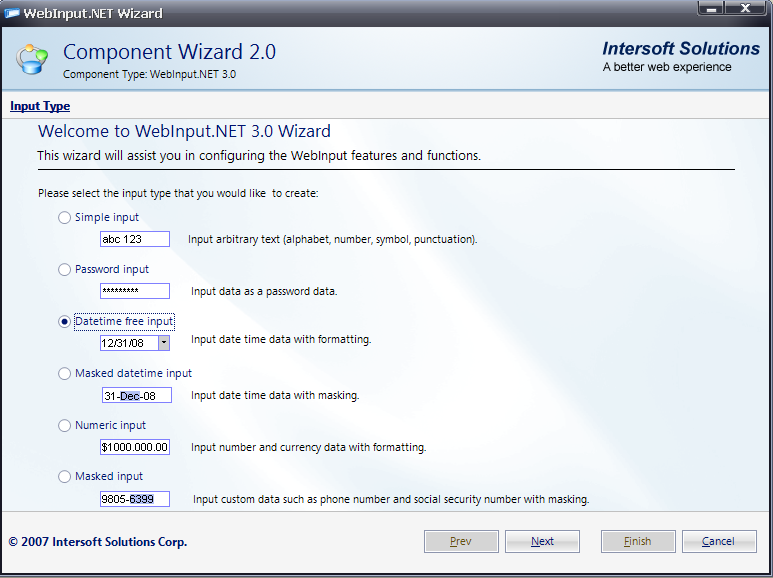Image resolution: width=773 pixels, height=578 pixels.
Task: Click the Cancel button
Action: [x=718, y=541]
